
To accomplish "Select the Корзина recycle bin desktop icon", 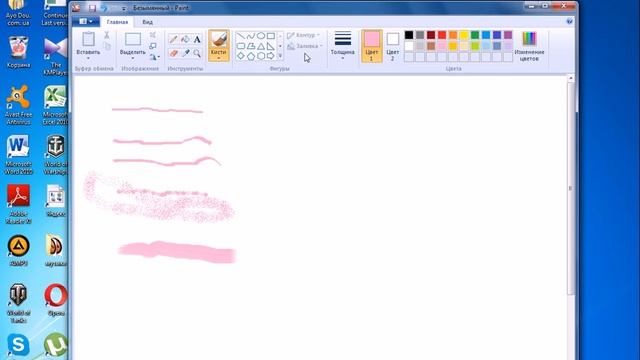I will 18,51.
